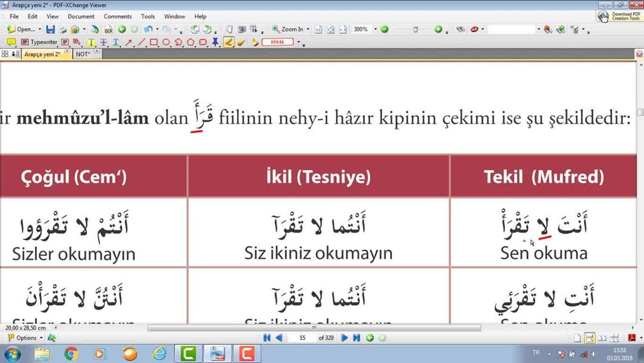
Task: Click the toolbar search input box
Action: tap(512, 29)
